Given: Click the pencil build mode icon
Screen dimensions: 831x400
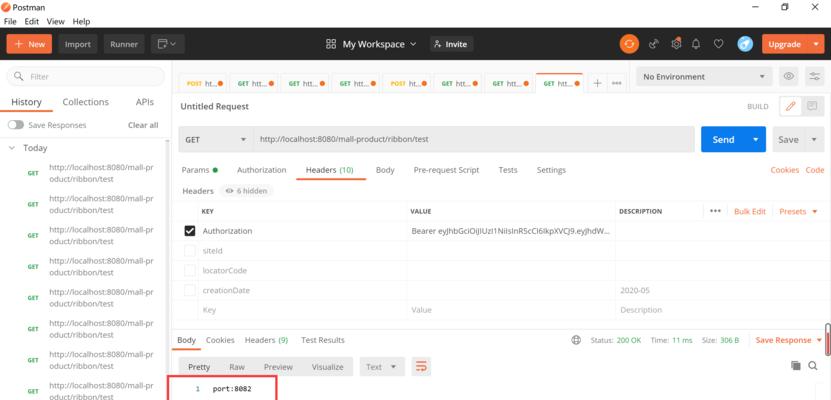Looking at the screenshot, I should point(790,106).
